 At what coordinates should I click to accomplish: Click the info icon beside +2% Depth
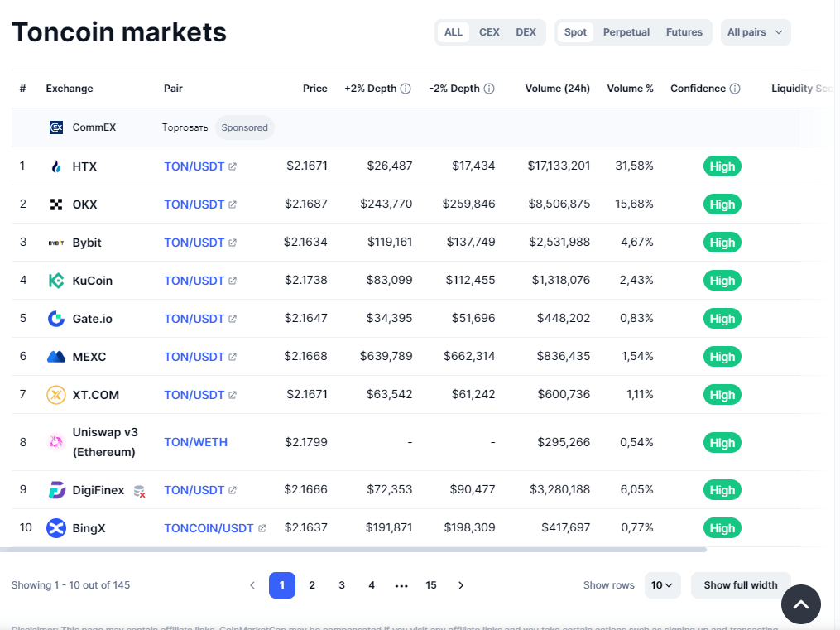(406, 89)
